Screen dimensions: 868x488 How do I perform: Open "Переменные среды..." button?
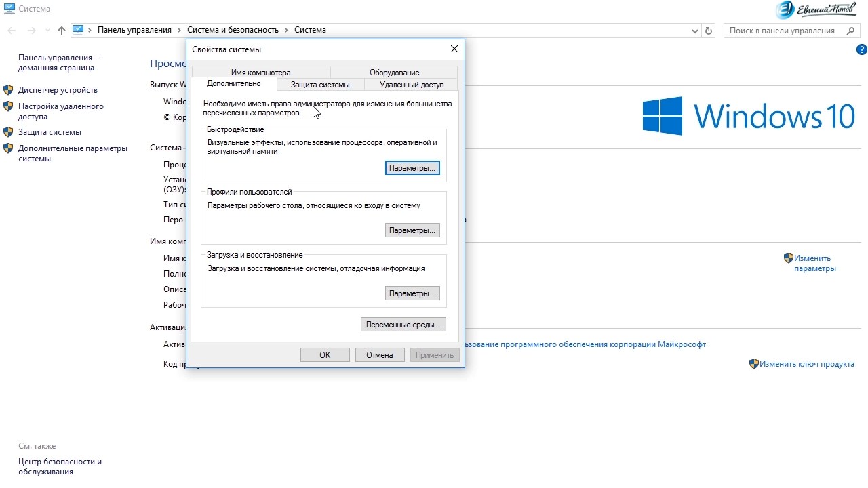tap(403, 325)
